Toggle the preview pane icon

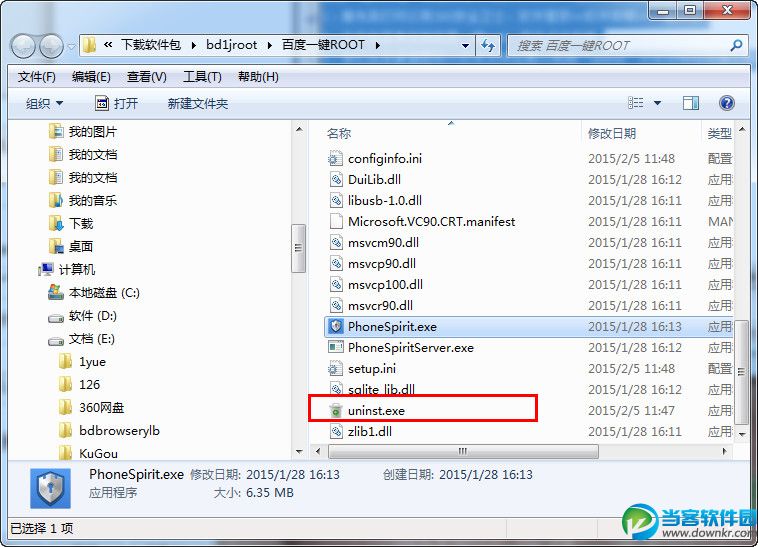(691, 103)
